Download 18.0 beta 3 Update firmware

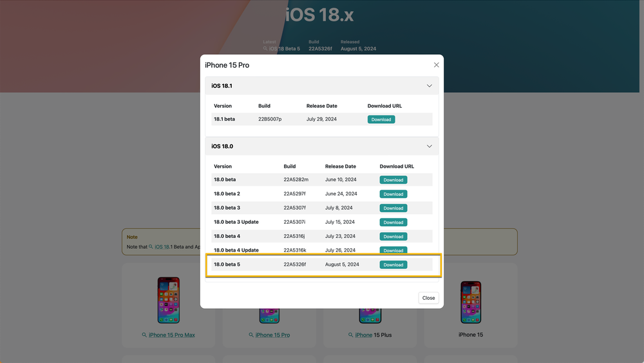tap(393, 222)
